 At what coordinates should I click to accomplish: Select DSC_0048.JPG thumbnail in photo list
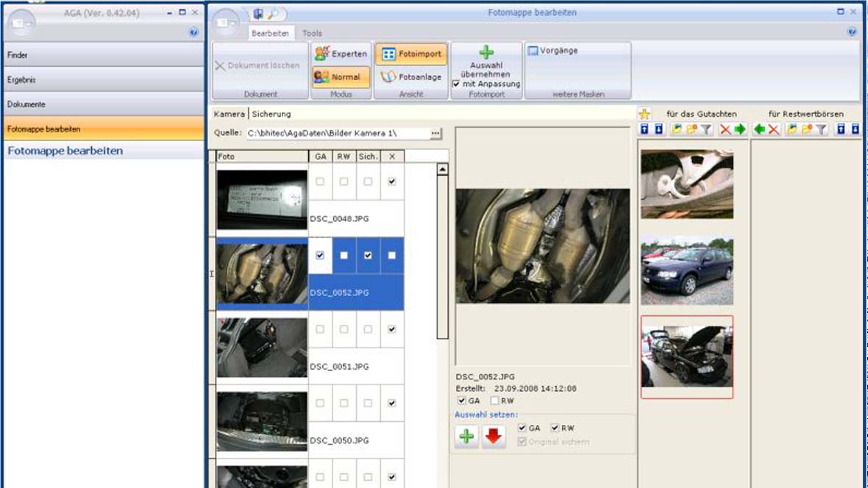262,199
